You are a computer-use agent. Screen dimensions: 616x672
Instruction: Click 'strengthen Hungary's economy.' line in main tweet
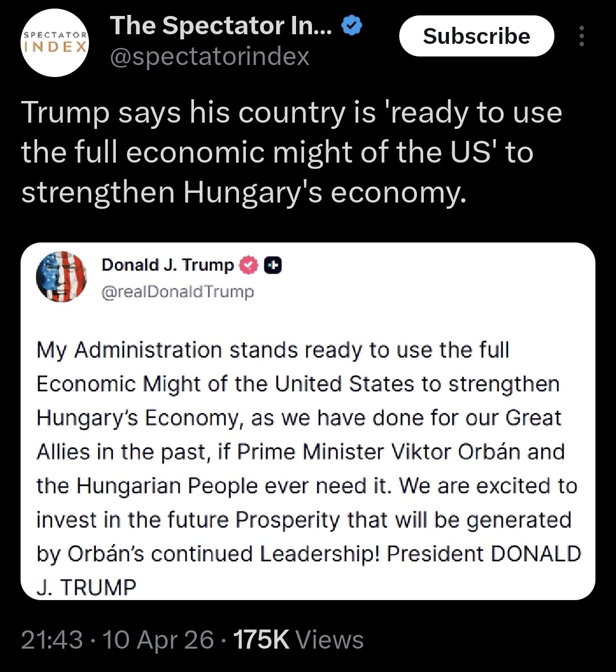[x=244, y=193]
